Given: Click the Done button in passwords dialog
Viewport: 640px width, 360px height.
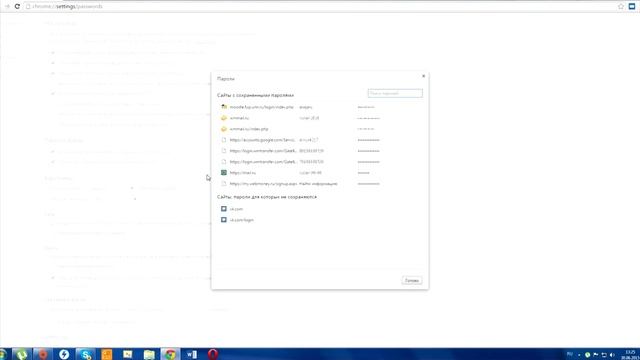Looking at the screenshot, I should point(411,280).
